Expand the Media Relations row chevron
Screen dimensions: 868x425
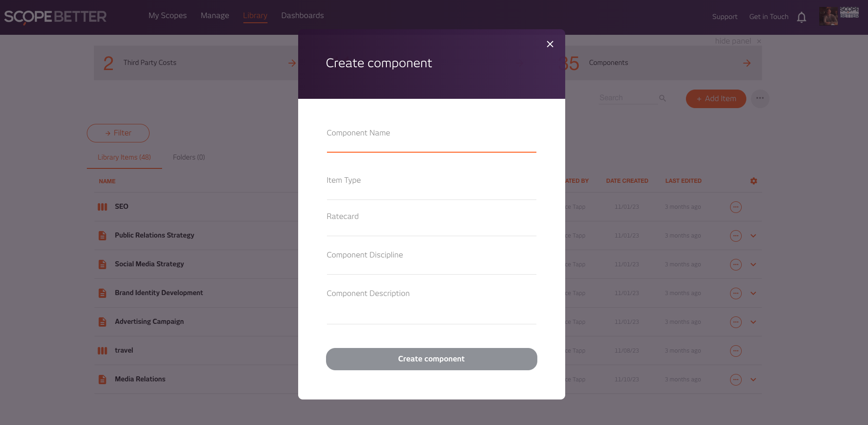pyautogui.click(x=753, y=380)
